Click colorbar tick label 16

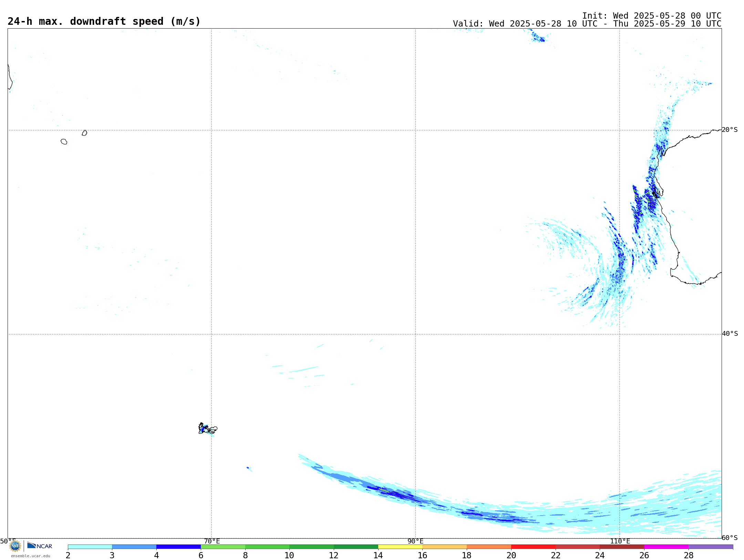pyautogui.click(x=423, y=556)
